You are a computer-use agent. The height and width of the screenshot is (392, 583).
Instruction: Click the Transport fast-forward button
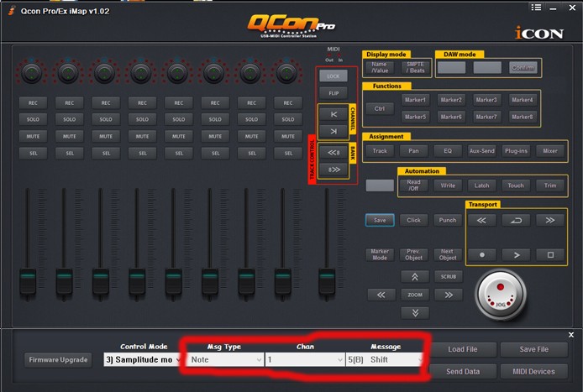coord(550,220)
